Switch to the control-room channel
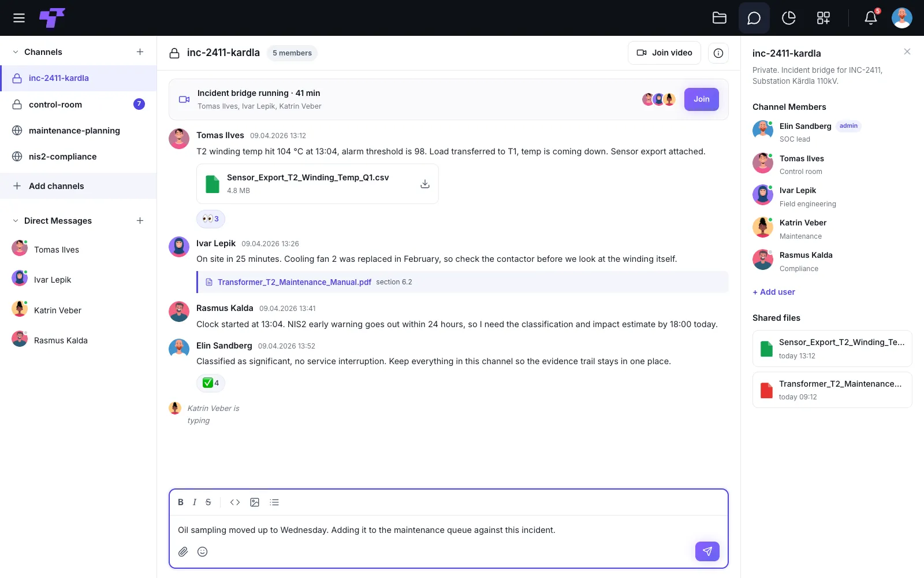 click(79, 105)
